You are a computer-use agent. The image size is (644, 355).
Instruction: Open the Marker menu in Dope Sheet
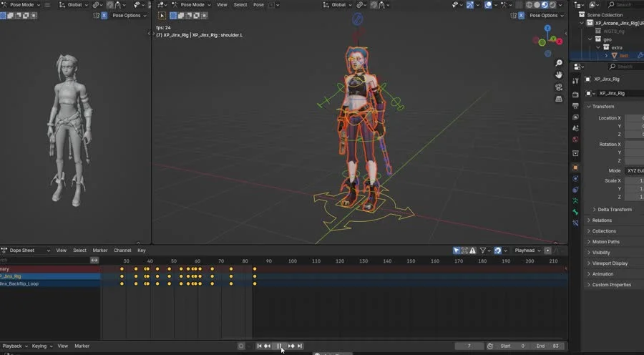tap(99, 251)
